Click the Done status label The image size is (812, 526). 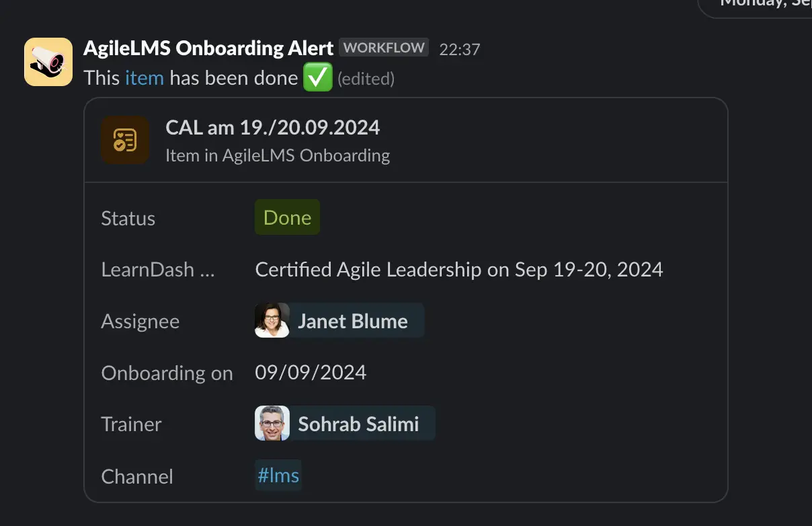(x=287, y=217)
